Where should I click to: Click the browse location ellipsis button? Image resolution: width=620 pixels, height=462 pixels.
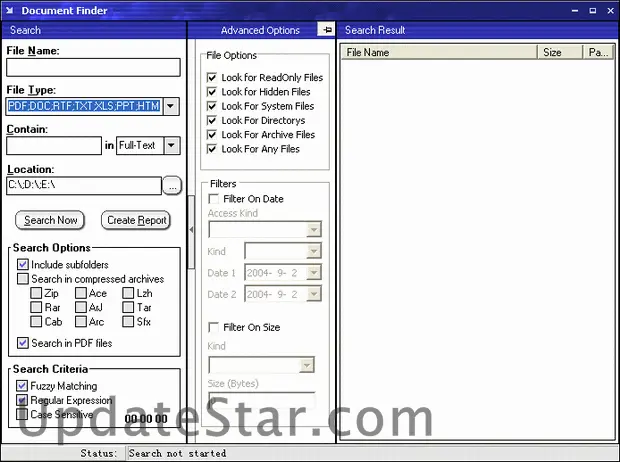click(172, 186)
